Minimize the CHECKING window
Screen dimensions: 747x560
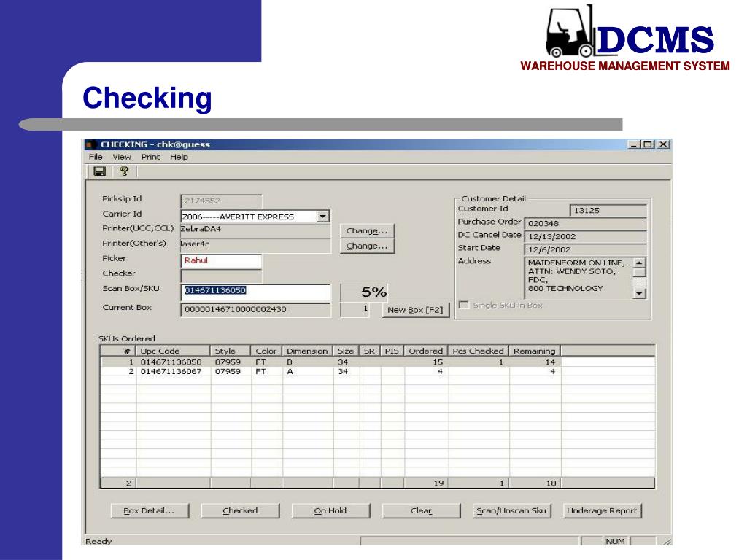[633, 144]
